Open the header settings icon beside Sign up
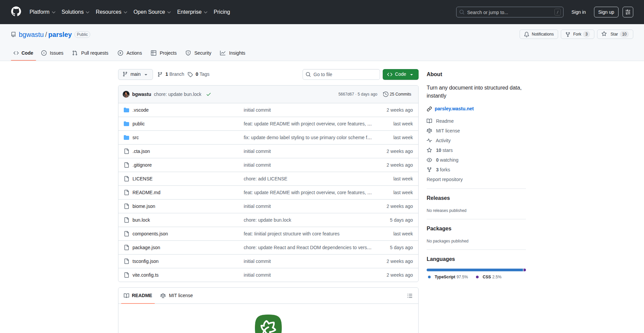 click(x=628, y=12)
